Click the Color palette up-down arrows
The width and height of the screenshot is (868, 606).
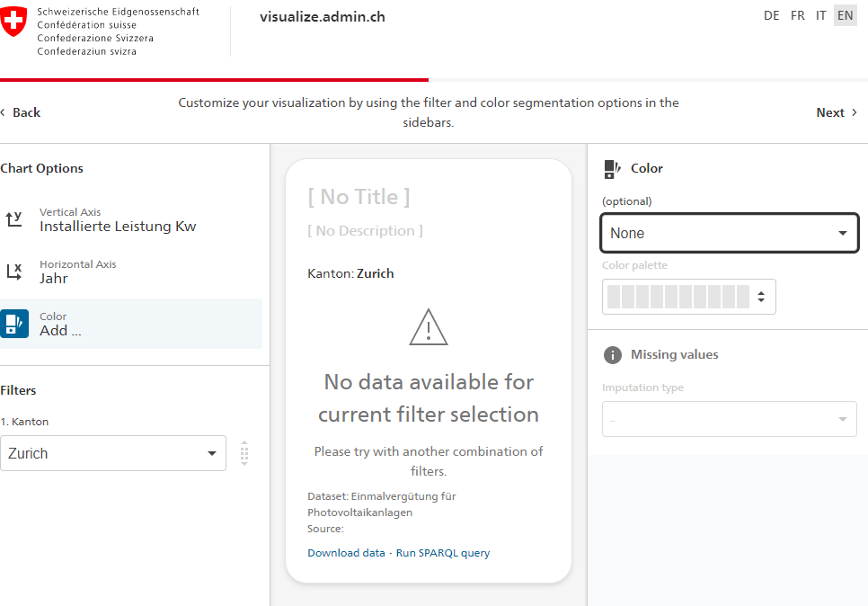pyautogui.click(x=761, y=297)
